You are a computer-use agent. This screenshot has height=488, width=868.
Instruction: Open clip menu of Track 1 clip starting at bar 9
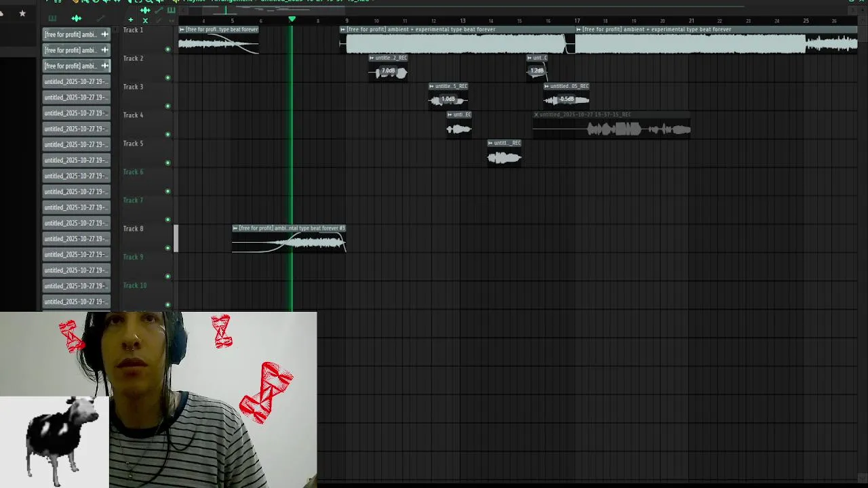(343, 30)
